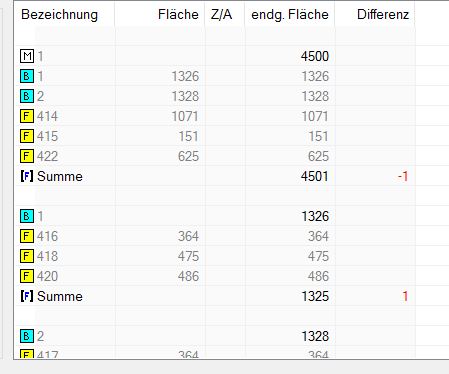
Task: Select the yellow F icon for row 420
Action: [x=27, y=276]
